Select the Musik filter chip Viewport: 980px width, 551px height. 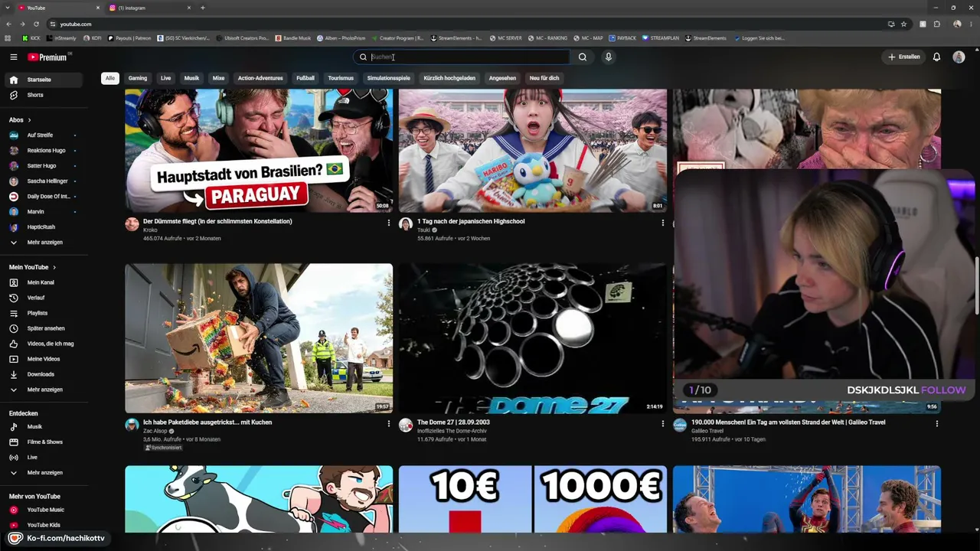pos(191,78)
